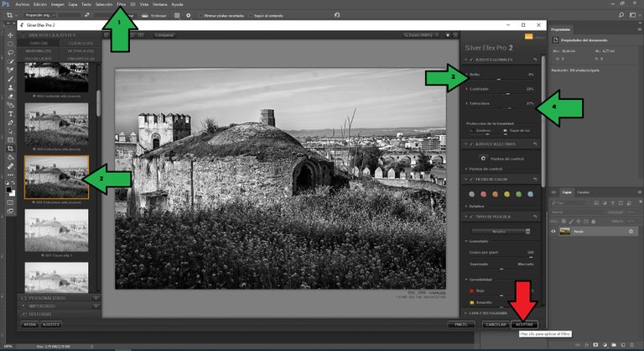Select the Type tool
The width and height of the screenshot is (644, 351).
(x=10, y=114)
